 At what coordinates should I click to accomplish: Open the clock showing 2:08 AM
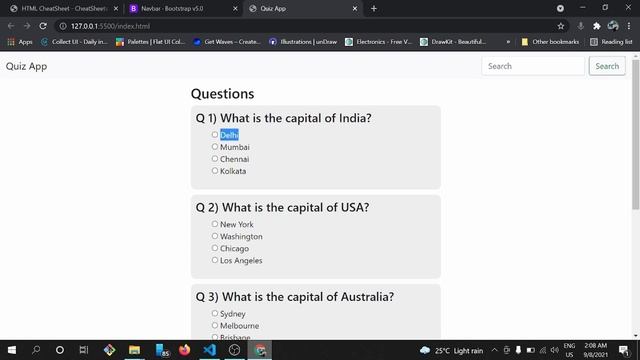click(x=596, y=350)
